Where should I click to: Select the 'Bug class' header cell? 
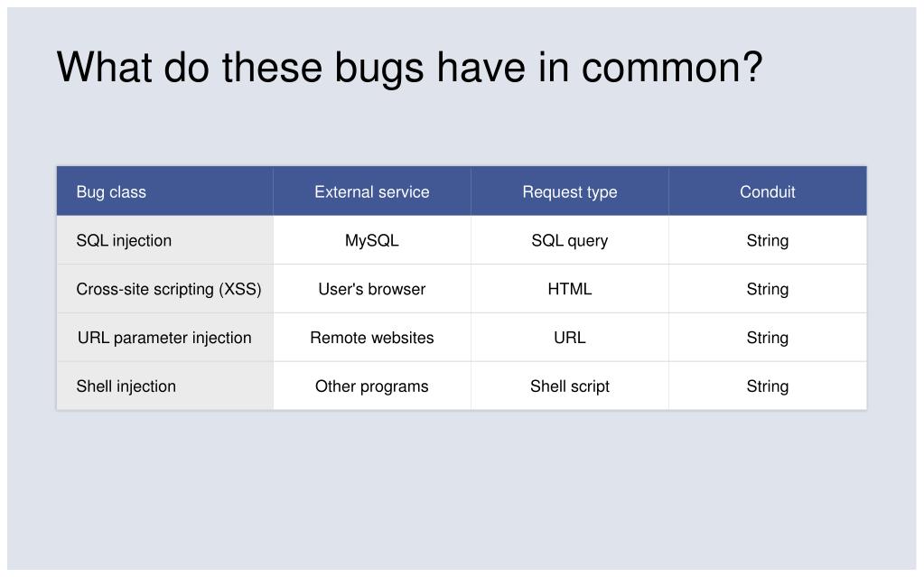tap(165, 191)
